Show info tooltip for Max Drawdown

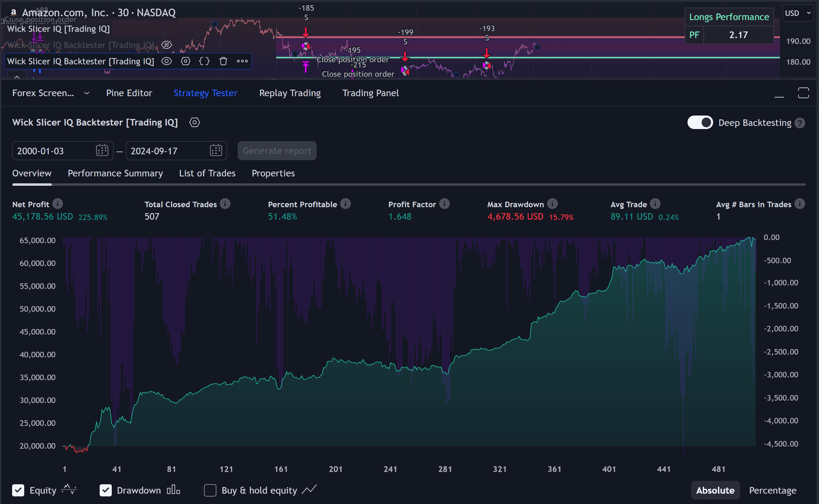553,204
